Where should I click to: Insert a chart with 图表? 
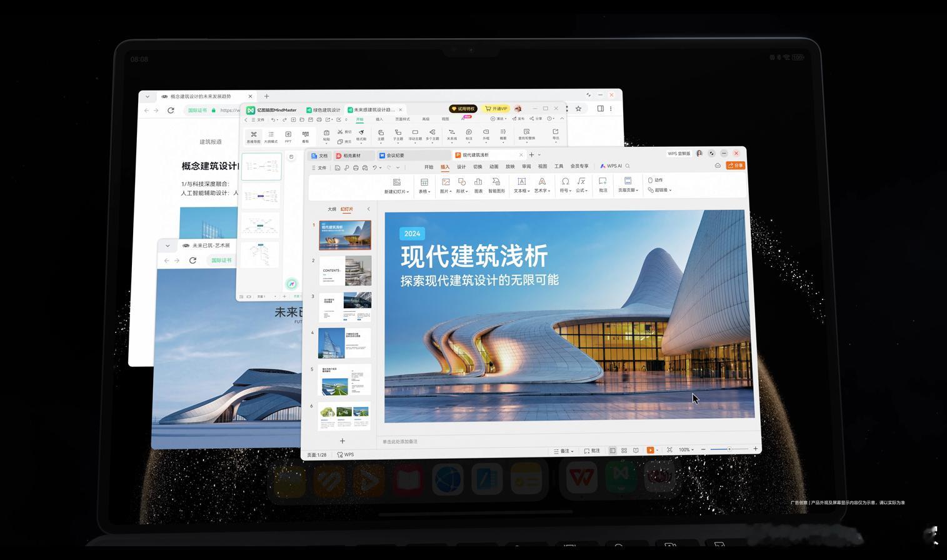coord(478,186)
